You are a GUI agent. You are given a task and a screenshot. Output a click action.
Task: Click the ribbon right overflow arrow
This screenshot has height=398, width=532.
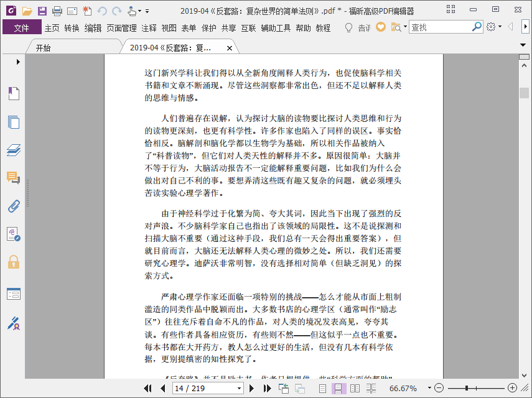tap(525, 27)
